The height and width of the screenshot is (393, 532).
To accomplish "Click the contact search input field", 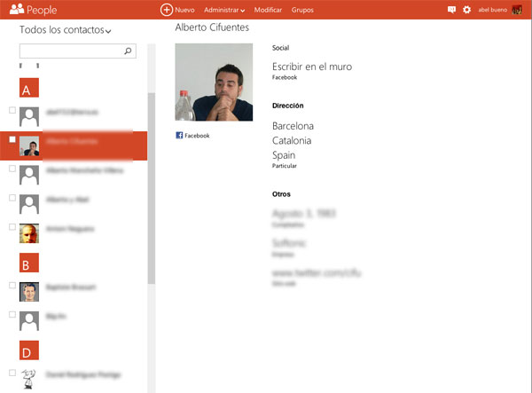I will coord(69,51).
